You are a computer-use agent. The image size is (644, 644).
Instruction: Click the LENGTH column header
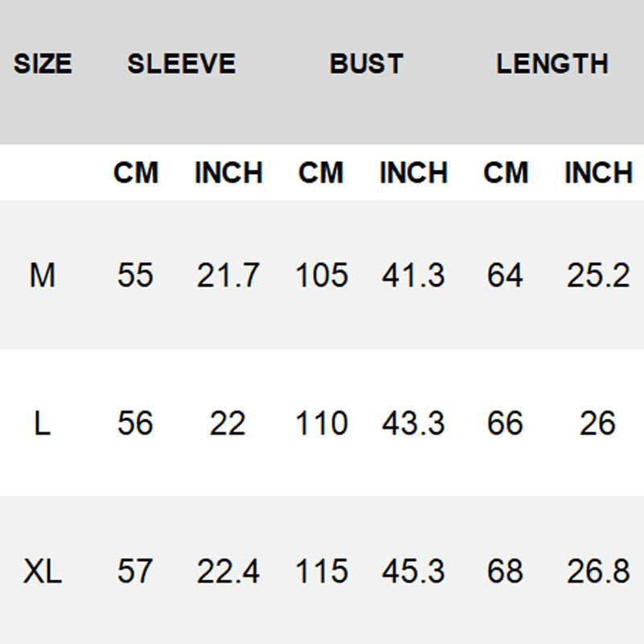[x=551, y=64]
